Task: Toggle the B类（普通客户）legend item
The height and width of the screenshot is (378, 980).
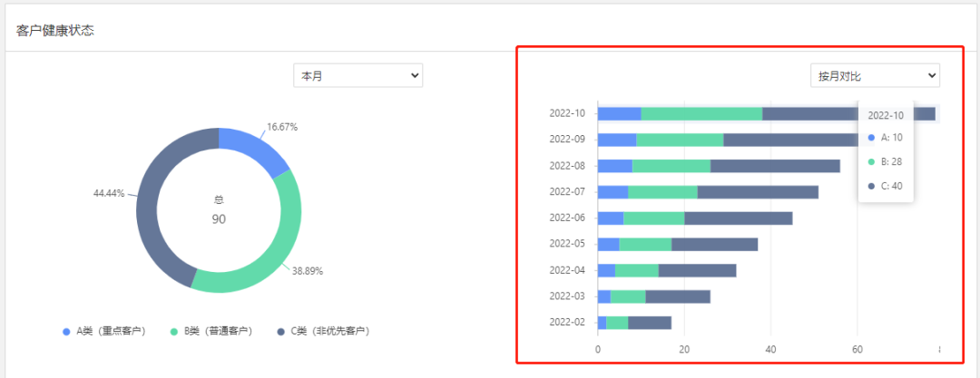Action: pos(218,331)
